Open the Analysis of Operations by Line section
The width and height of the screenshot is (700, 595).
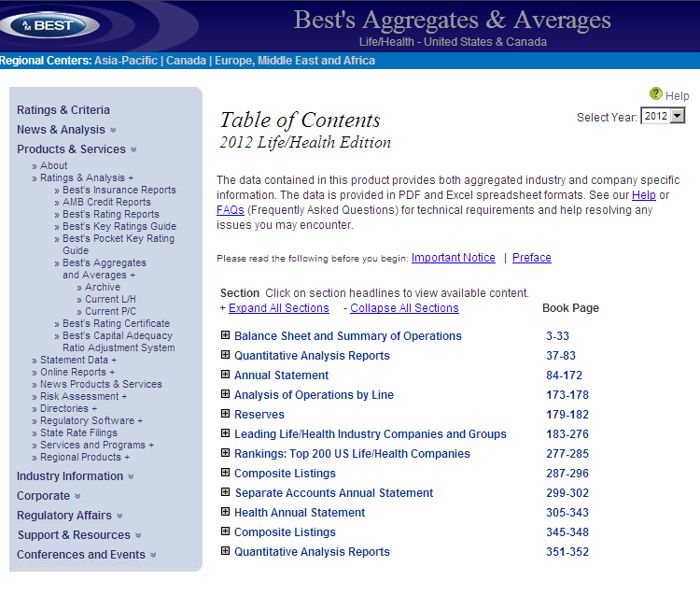tap(314, 395)
